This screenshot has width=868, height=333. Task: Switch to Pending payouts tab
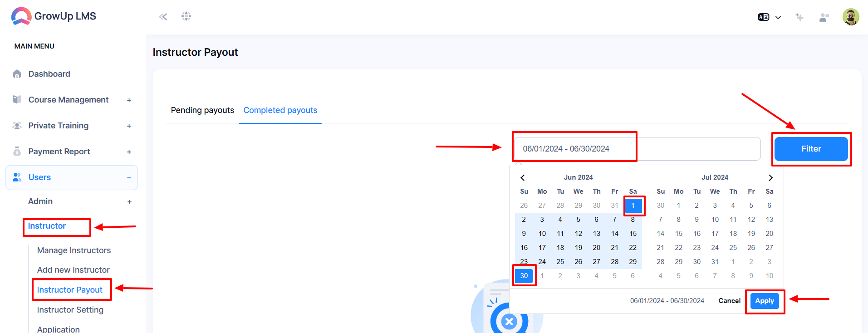(202, 110)
